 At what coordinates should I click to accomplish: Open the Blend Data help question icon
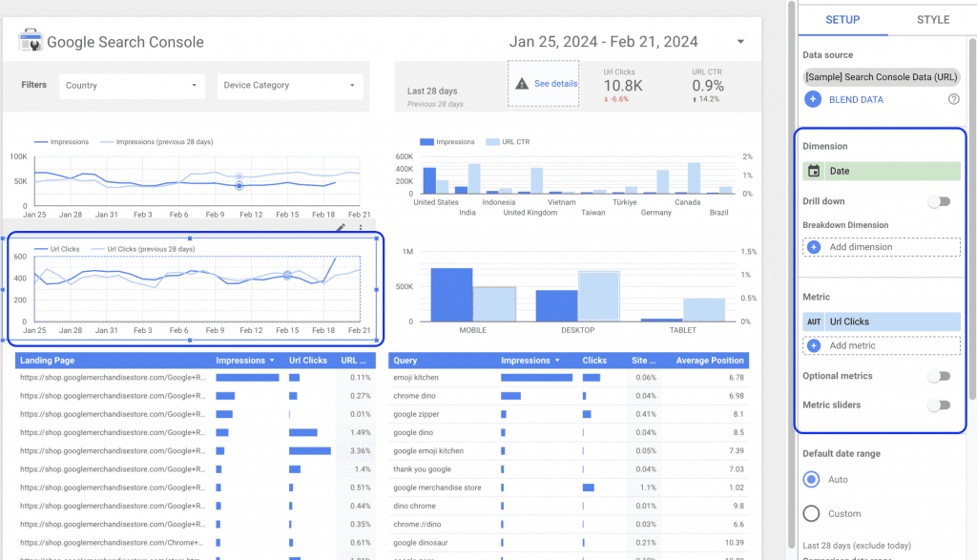coord(953,99)
